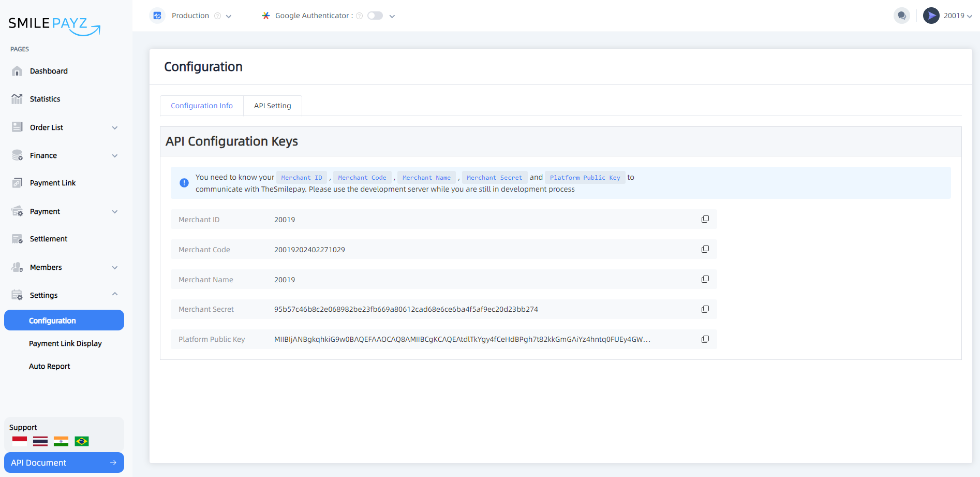Select Thailand flag support
Image resolution: width=980 pixels, height=477 pixels.
pyautogui.click(x=40, y=441)
